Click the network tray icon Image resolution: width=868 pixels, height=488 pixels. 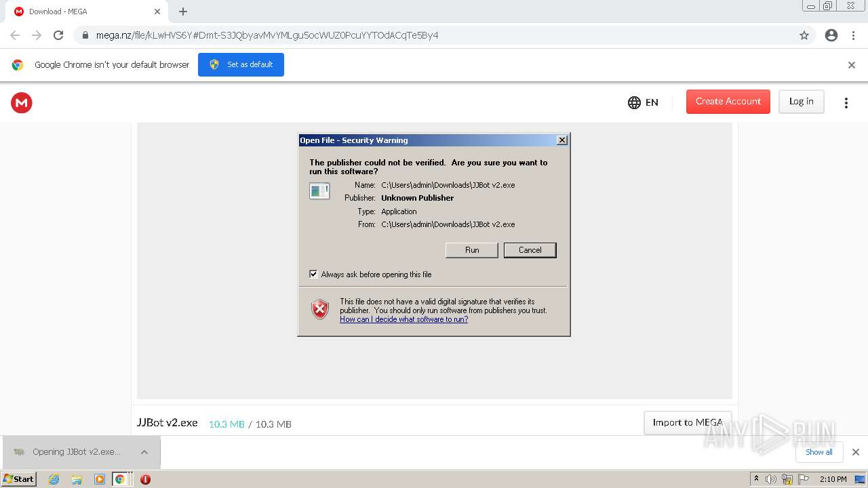click(x=787, y=479)
